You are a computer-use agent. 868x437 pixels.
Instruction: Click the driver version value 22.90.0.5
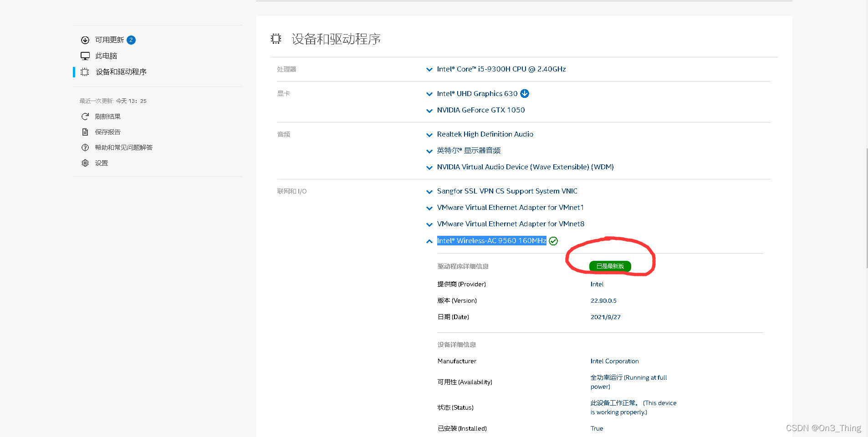coord(603,300)
